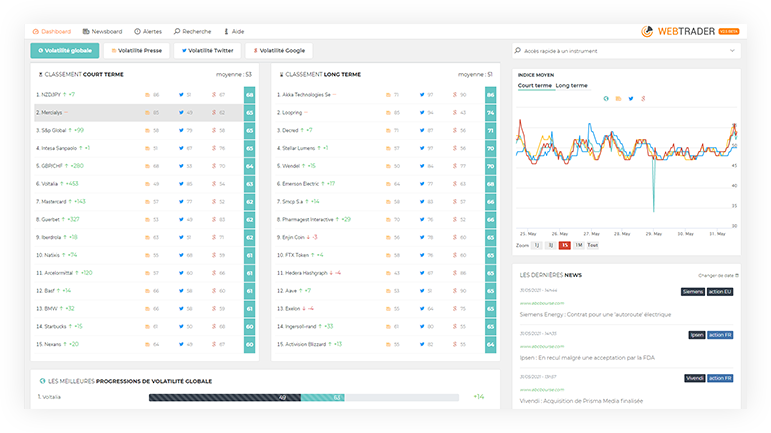
Task: Set chart zoom to 3J
Action: 551,245
